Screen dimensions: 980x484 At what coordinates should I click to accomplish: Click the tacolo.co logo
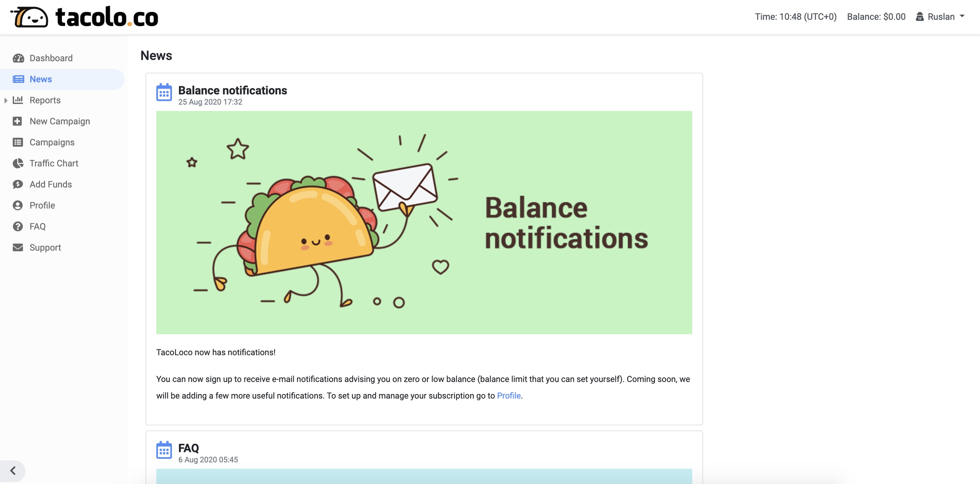(85, 17)
